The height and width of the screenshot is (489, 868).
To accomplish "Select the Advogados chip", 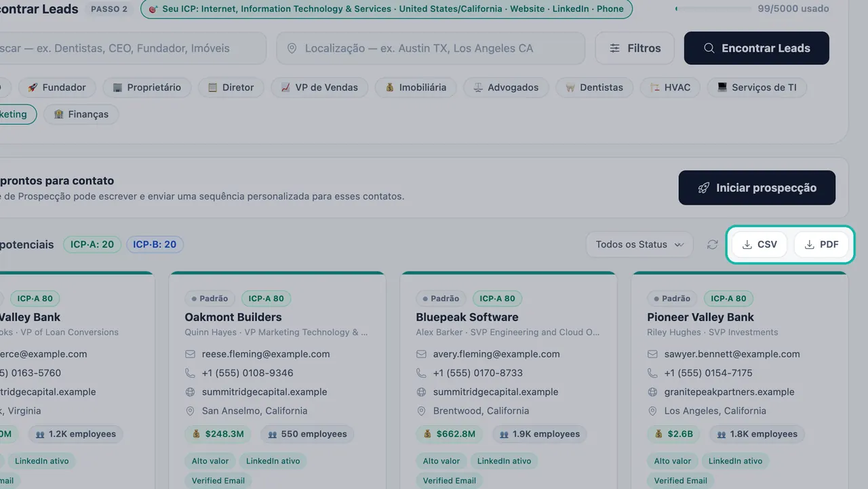I will [506, 87].
